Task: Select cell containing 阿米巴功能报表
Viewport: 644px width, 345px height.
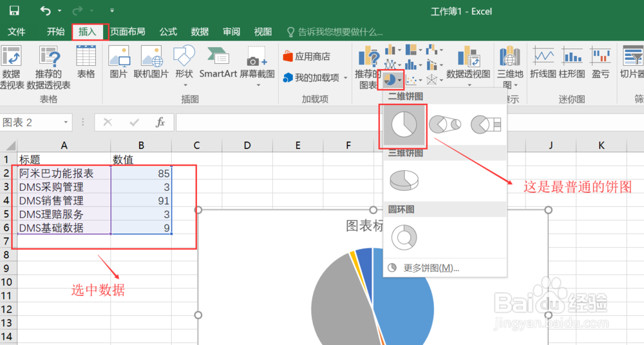Action: [x=64, y=173]
